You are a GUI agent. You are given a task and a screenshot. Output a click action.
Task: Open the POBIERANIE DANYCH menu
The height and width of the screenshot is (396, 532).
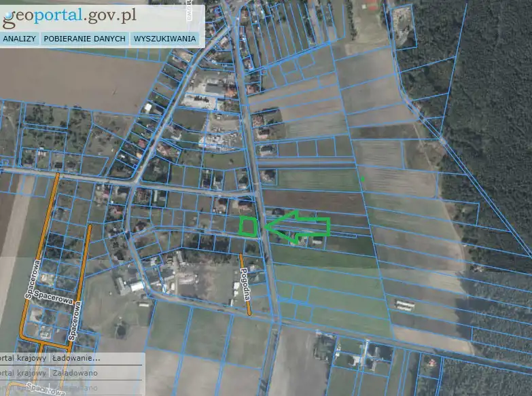[85, 39]
